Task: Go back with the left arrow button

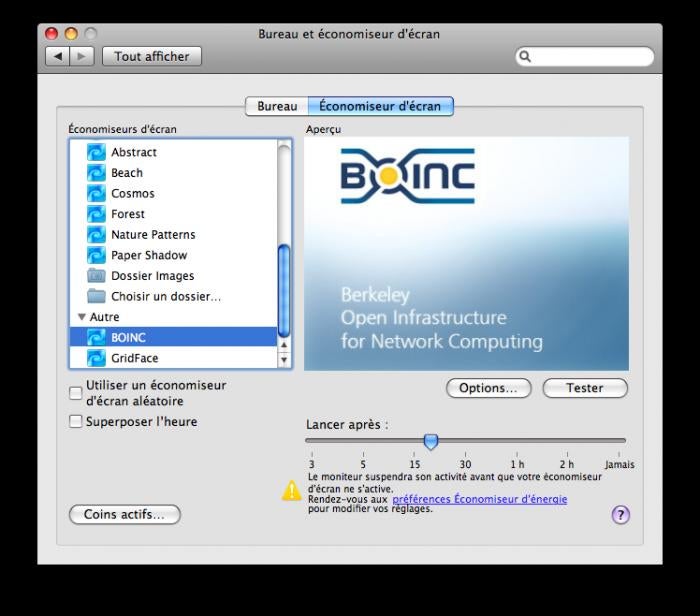Action: pyautogui.click(x=58, y=57)
